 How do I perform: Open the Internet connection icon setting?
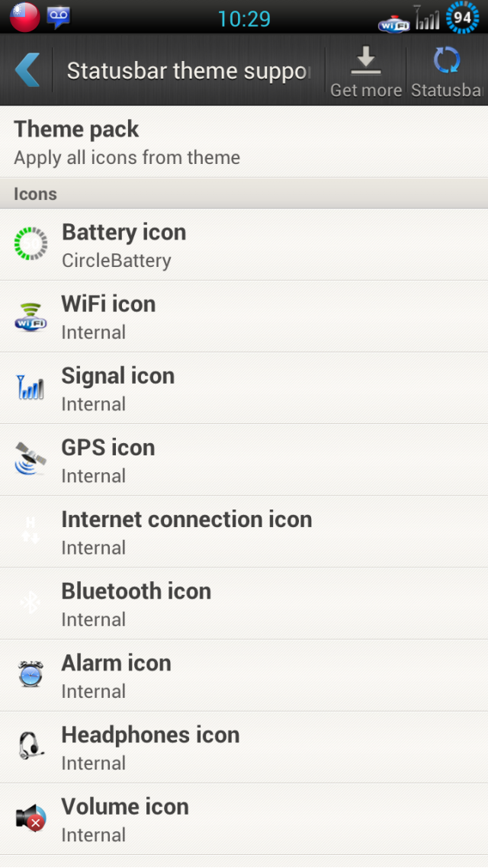click(x=244, y=532)
